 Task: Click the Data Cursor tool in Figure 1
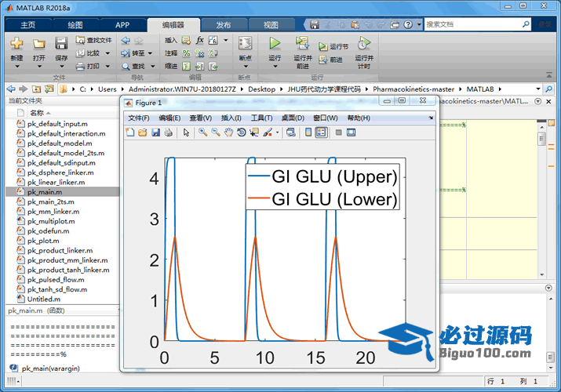(253, 132)
